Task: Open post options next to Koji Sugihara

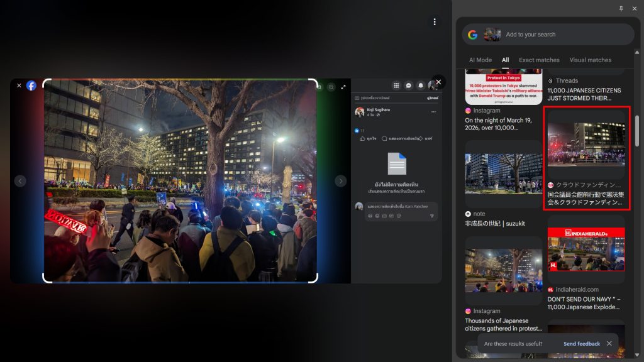Action: click(433, 112)
